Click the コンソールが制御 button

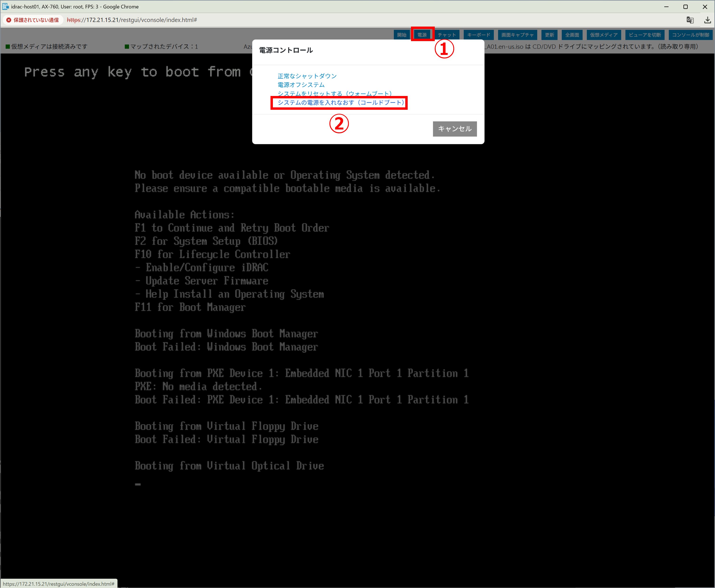point(690,35)
